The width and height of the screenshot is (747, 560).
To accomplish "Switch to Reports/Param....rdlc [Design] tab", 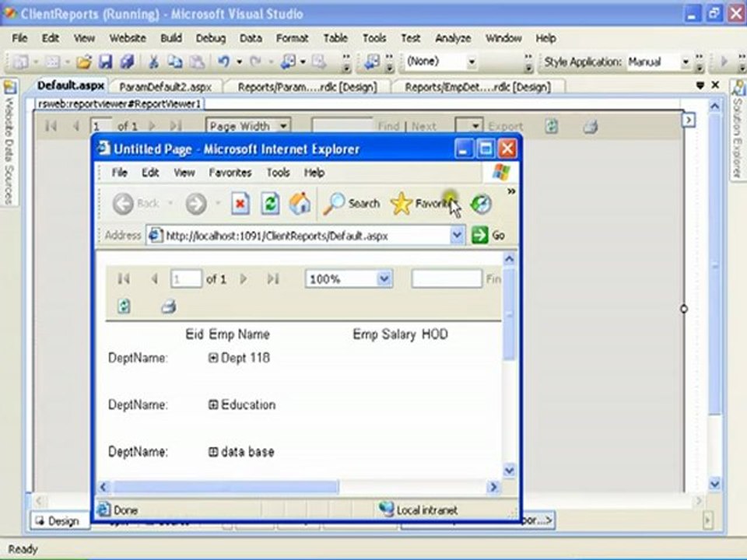I will click(307, 87).
